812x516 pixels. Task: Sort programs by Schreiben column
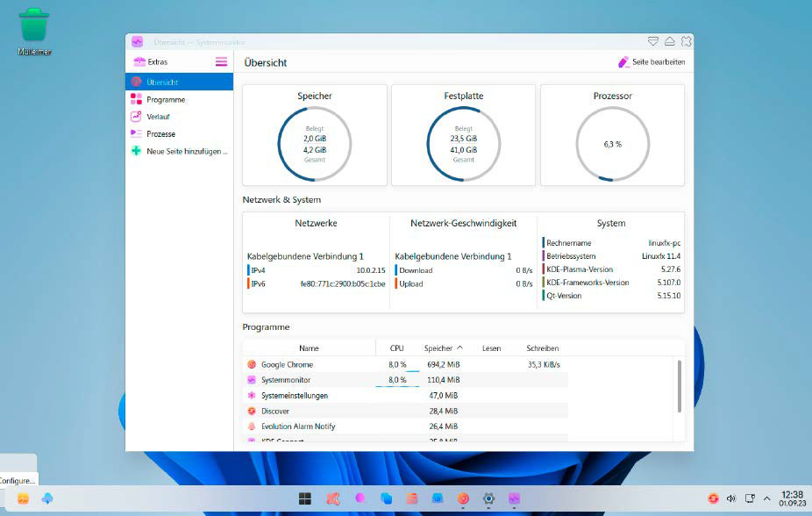(x=542, y=348)
